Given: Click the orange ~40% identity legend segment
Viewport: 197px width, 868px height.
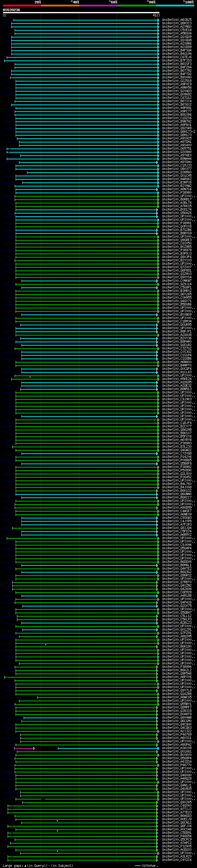Looking at the screenshot, I should pos(60,6).
